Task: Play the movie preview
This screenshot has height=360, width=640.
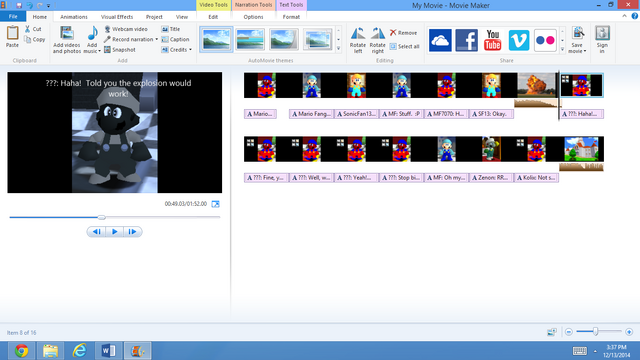Action: (x=115, y=232)
